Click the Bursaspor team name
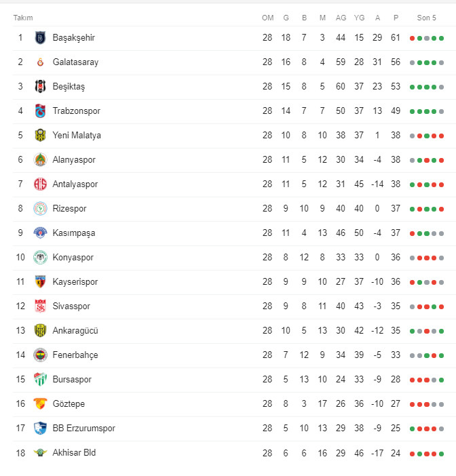 (x=72, y=380)
